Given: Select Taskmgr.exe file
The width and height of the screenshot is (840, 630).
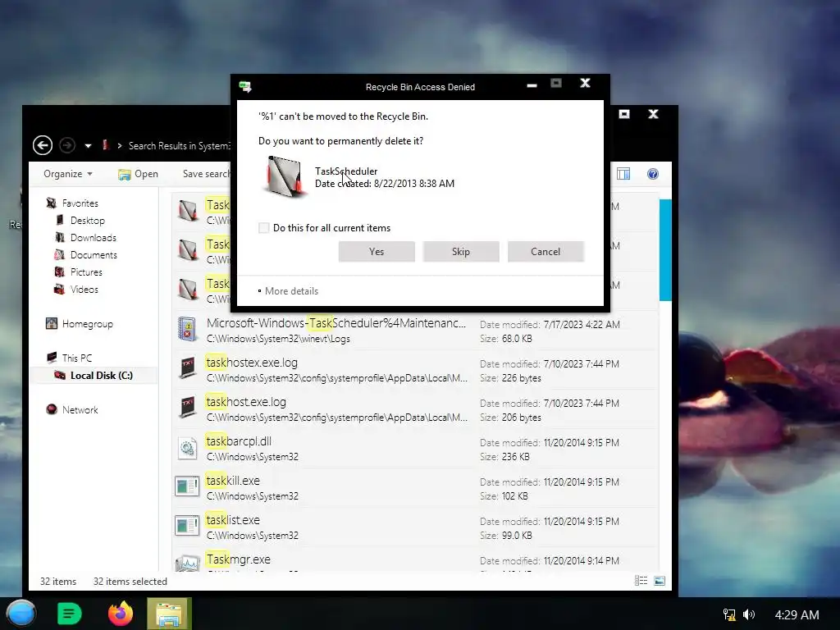Looking at the screenshot, I should coord(415,560).
